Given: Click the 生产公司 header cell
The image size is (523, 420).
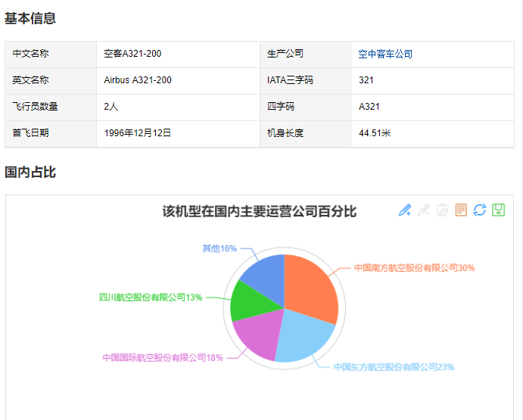Looking at the screenshot, I should [x=305, y=54].
